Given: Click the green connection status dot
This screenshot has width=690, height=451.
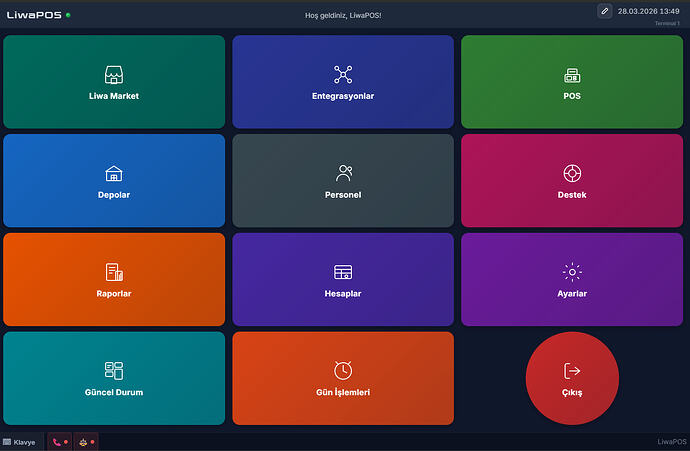Looking at the screenshot, I should click(68, 15).
